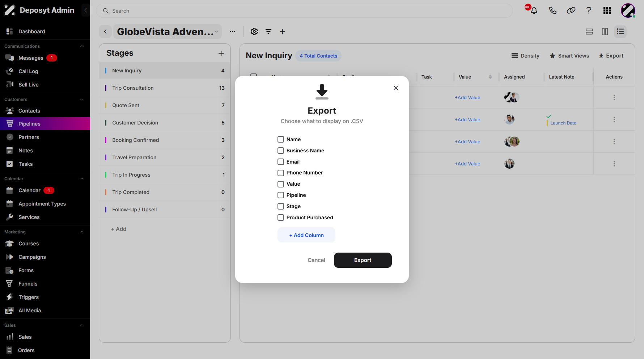This screenshot has width=644, height=359.
Task: Open the notifications bell
Action: pos(534,10)
